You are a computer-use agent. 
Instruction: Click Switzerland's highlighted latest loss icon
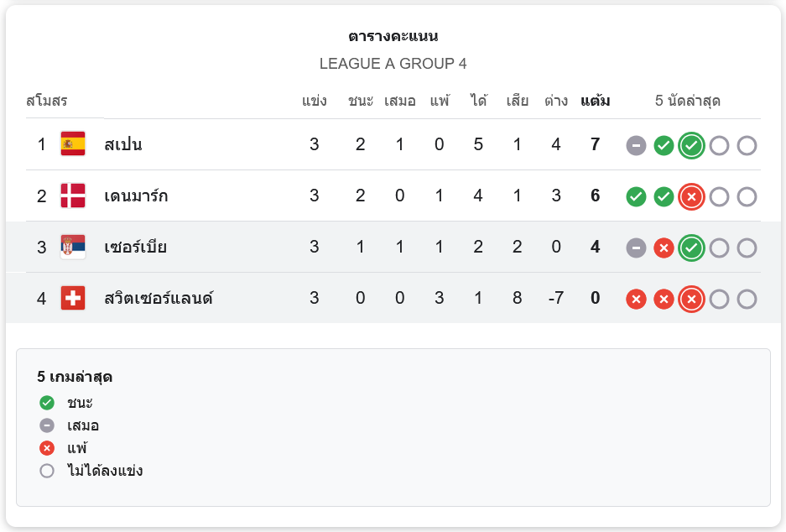coord(691,299)
